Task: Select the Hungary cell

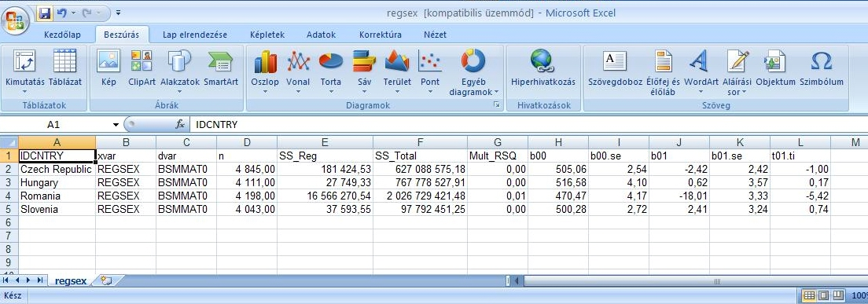Action: coord(57,182)
